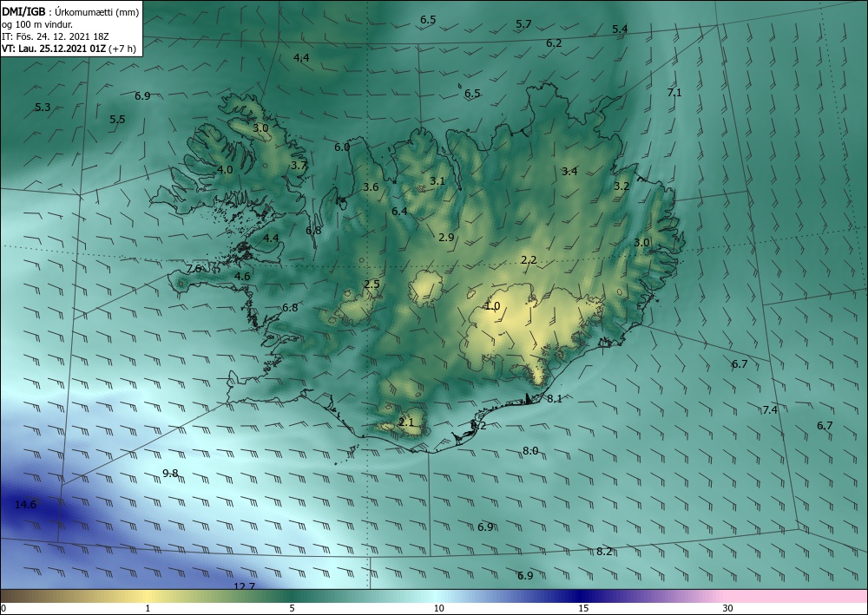
Task: Click the legend tick label 5
Action: coord(292,609)
